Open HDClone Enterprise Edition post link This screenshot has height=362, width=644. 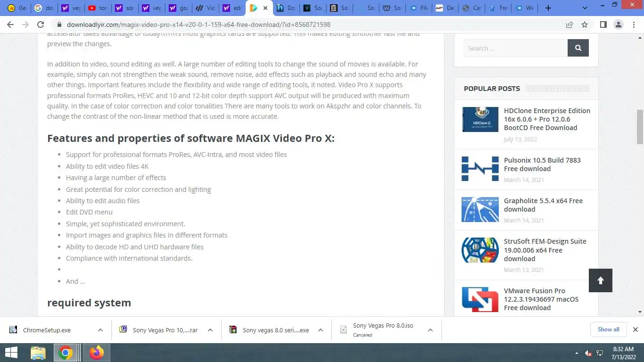[x=547, y=119]
